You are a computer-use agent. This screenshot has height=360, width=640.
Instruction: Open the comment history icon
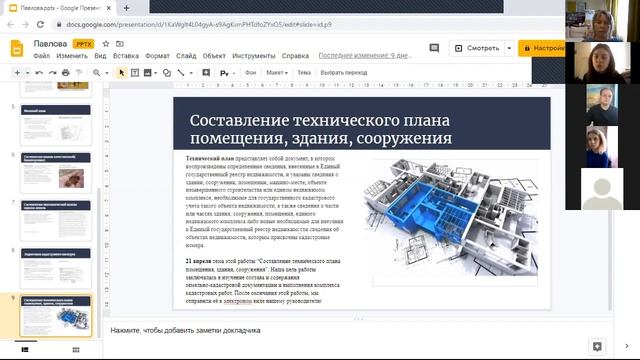coord(434,48)
